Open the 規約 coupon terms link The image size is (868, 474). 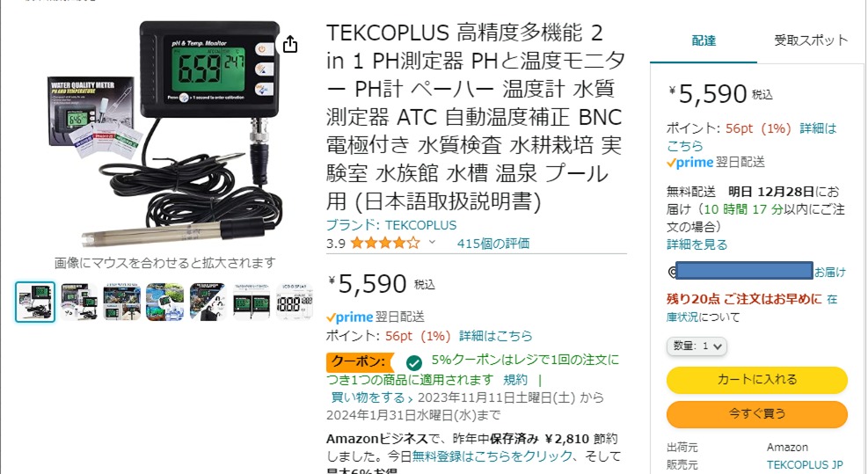514,380
